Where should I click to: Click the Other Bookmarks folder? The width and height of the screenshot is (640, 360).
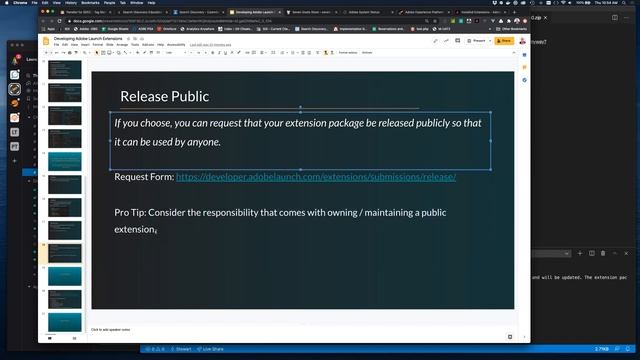tap(511, 29)
